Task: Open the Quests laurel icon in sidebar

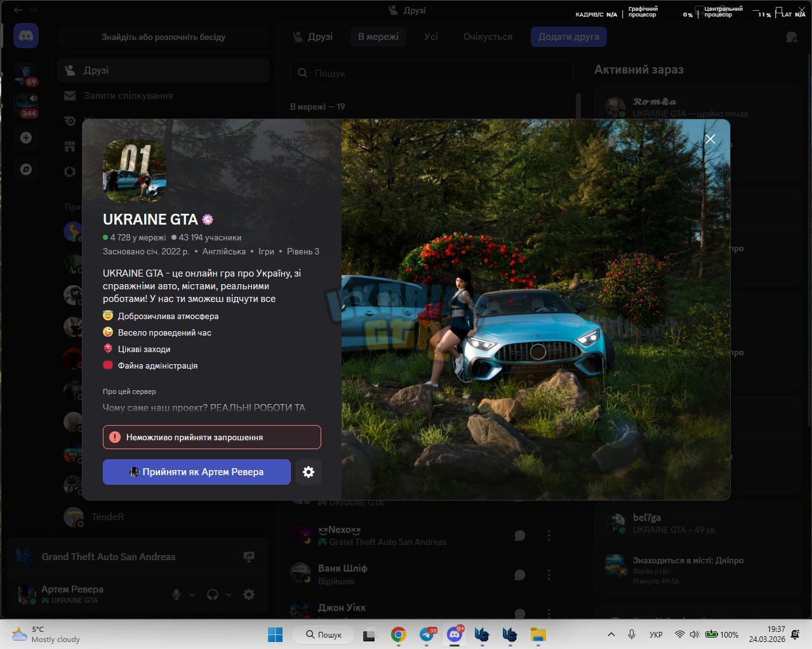Action: (x=70, y=171)
